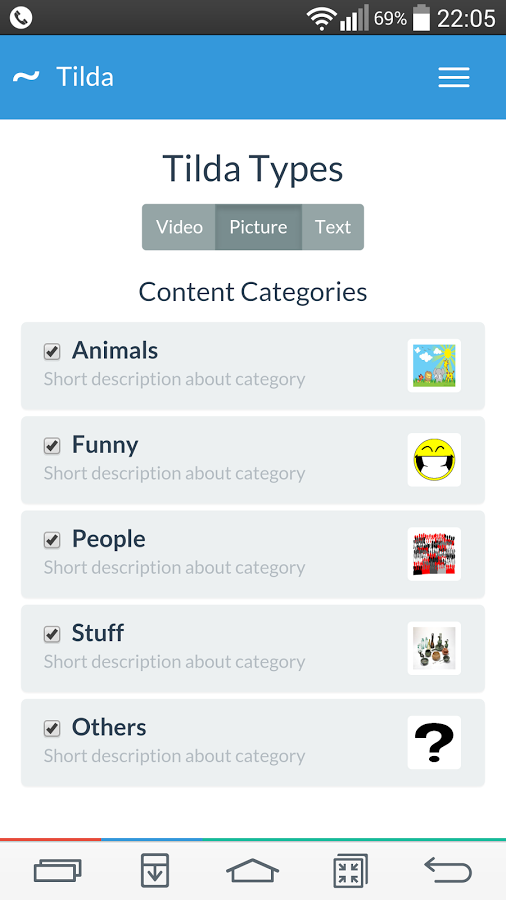
Task: Tap the browser tabs icon
Action: point(57,870)
